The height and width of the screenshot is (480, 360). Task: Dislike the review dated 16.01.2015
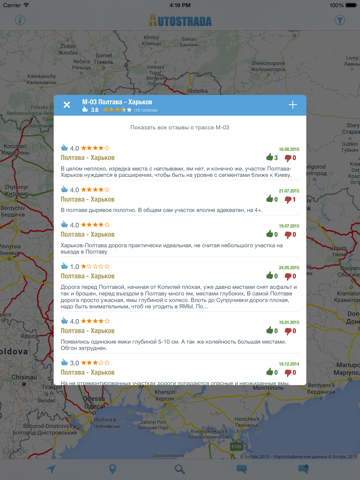[x=290, y=331]
